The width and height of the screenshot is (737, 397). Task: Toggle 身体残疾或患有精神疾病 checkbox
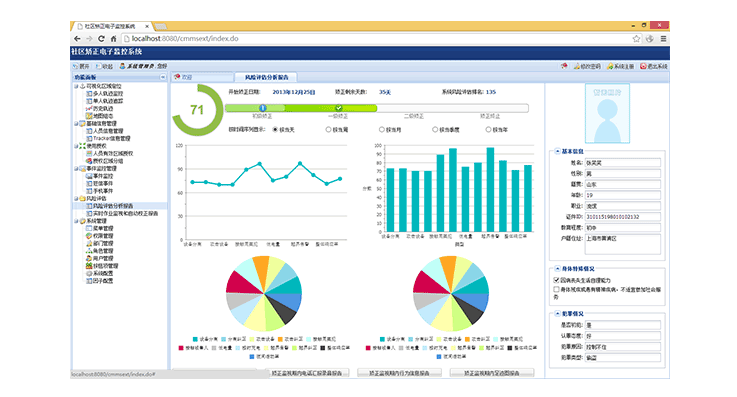click(x=557, y=289)
